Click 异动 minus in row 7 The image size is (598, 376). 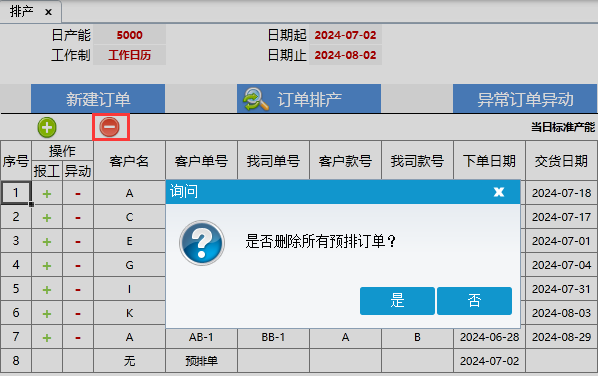click(x=78, y=338)
